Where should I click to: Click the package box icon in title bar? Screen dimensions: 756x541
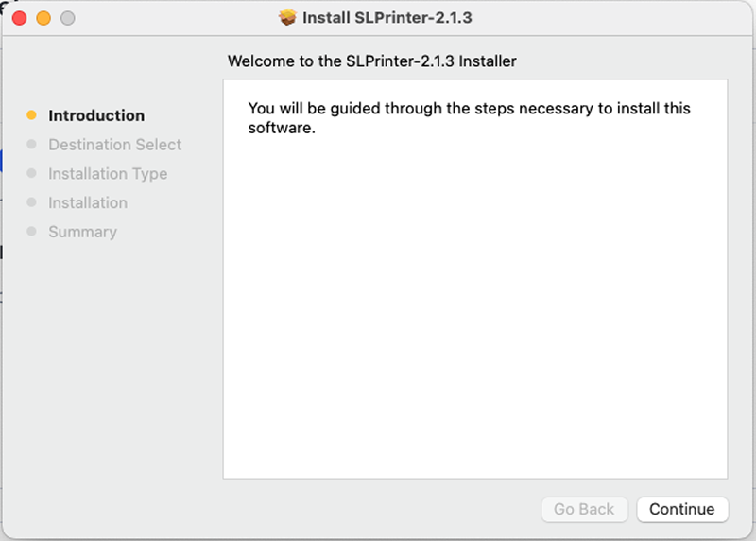click(288, 18)
